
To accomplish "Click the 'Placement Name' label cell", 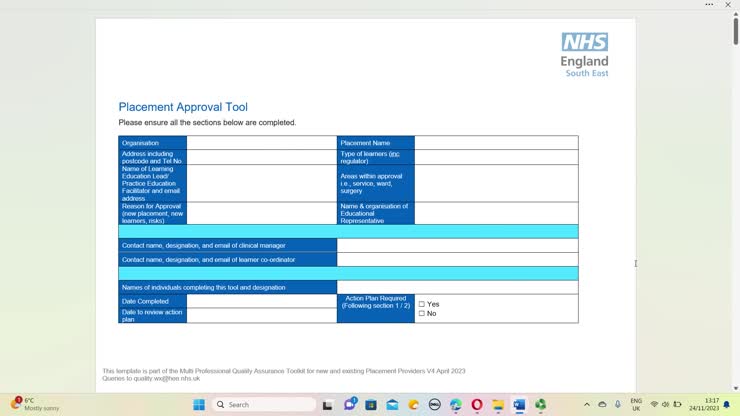I will click(376, 143).
